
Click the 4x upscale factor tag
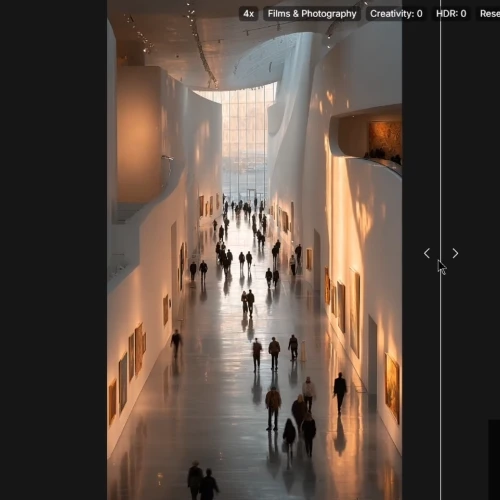(248, 14)
